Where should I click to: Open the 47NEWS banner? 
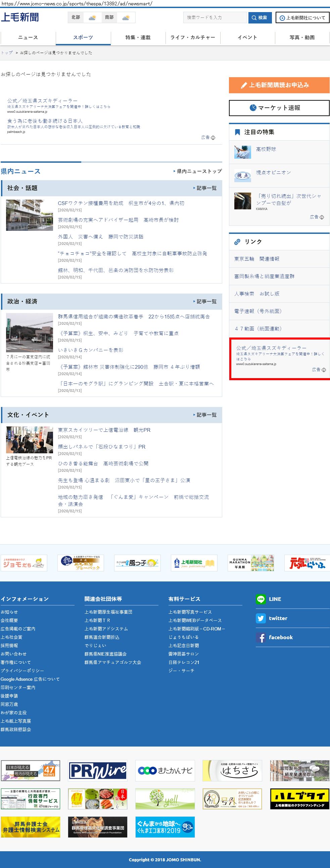click(30, 770)
